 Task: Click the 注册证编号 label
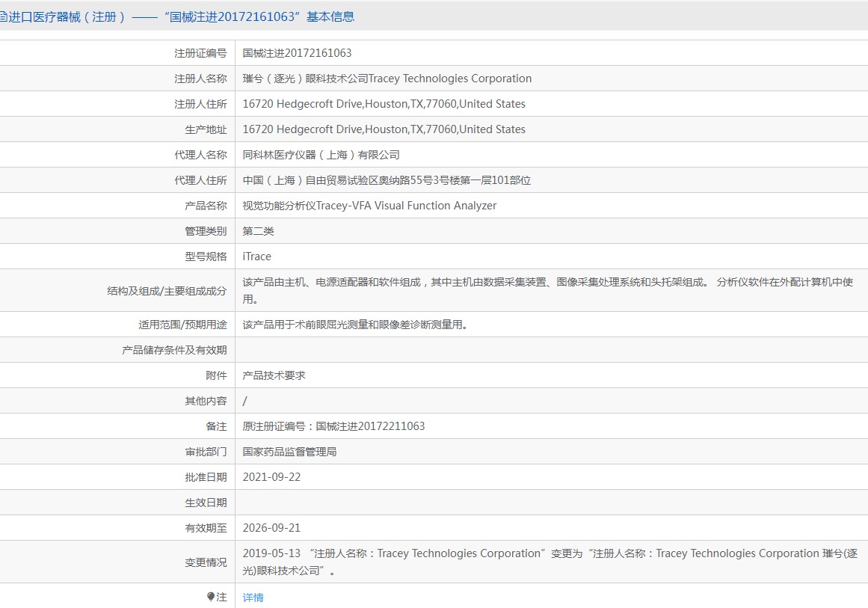[x=200, y=52]
